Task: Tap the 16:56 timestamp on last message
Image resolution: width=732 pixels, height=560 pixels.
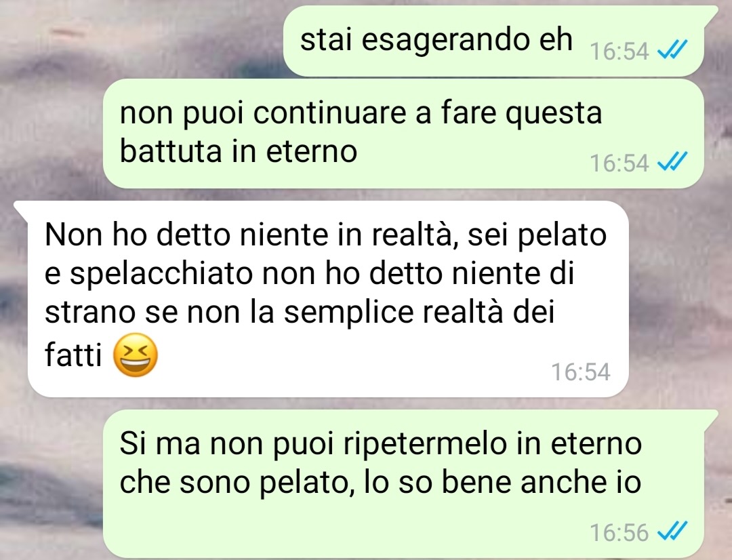Action: pyautogui.click(x=619, y=532)
